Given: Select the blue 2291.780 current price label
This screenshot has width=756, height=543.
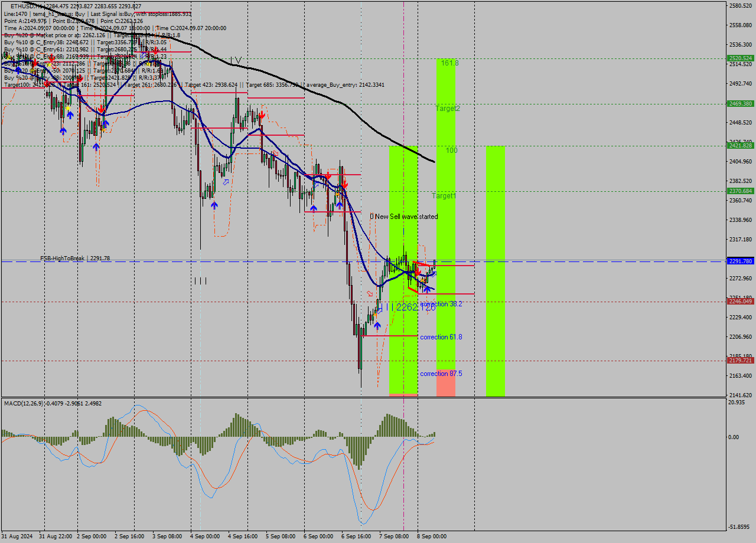Looking at the screenshot, I should (740, 261).
